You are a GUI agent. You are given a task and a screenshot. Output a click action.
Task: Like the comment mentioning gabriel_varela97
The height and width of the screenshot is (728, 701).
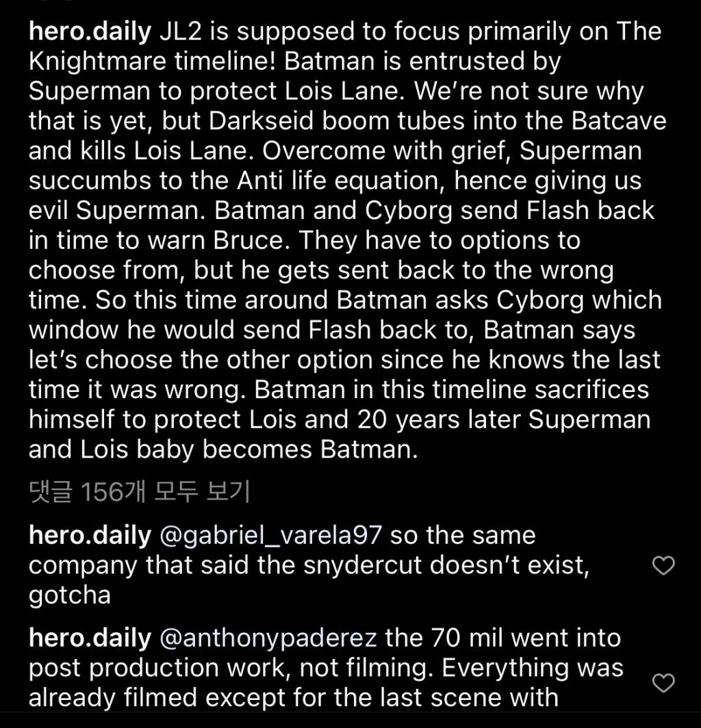tap(663, 565)
